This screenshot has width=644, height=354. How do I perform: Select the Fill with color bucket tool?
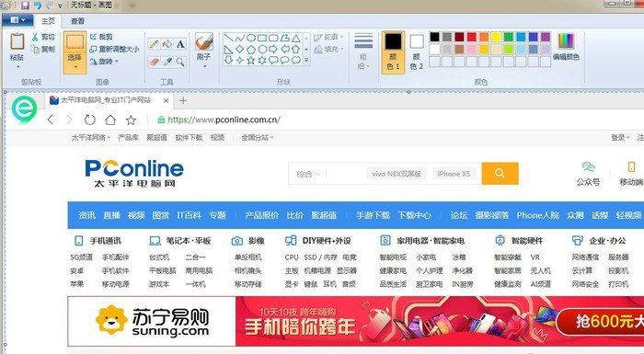coord(167,44)
